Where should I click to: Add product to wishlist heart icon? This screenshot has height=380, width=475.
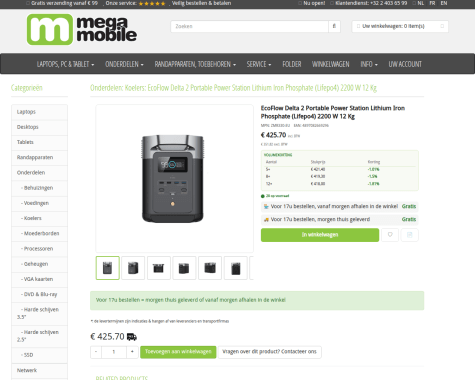point(390,235)
